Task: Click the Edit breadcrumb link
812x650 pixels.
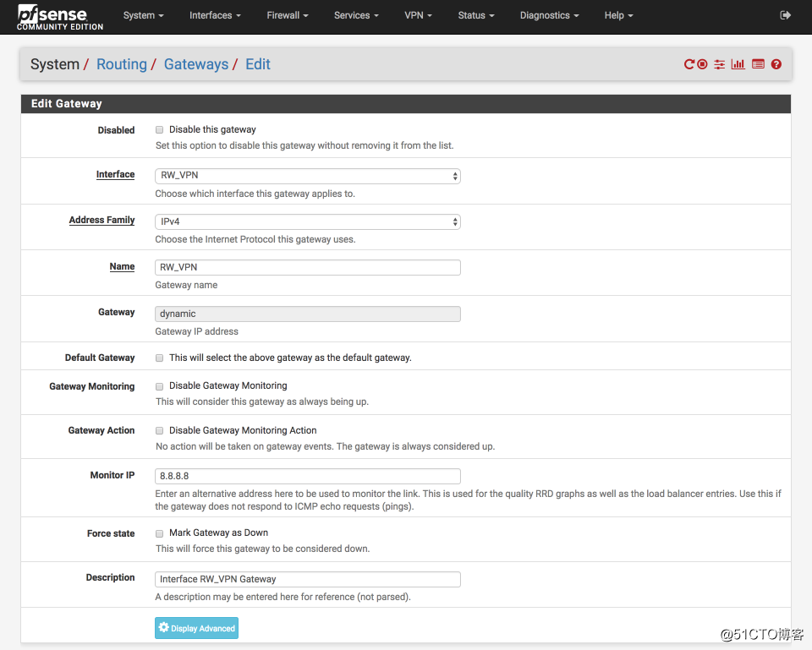Action: point(258,64)
